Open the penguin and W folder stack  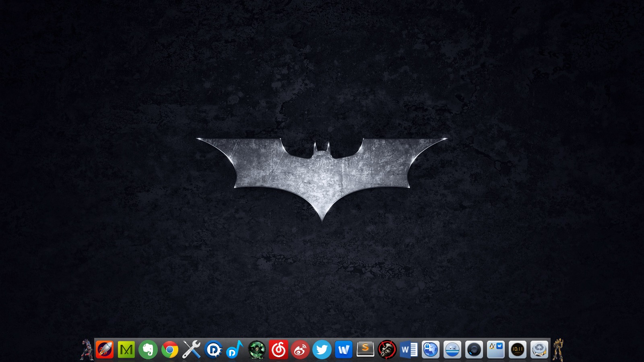(x=496, y=350)
